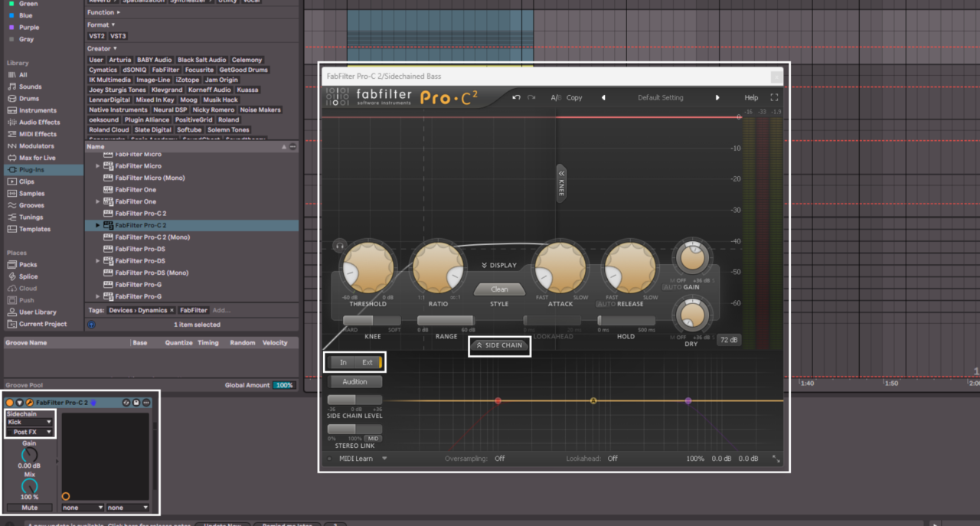The width and height of the screenshot is (980, 526).
Task: Click the Stereo Link slider
Action: coord(354,429)
